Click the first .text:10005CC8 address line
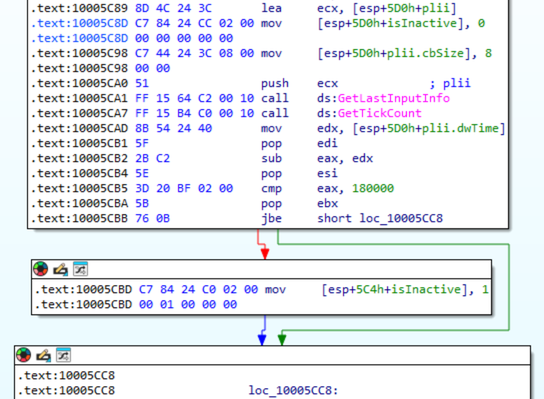This screenshot has height=399, width=544. pyautogui.click(x=66, y=375)
